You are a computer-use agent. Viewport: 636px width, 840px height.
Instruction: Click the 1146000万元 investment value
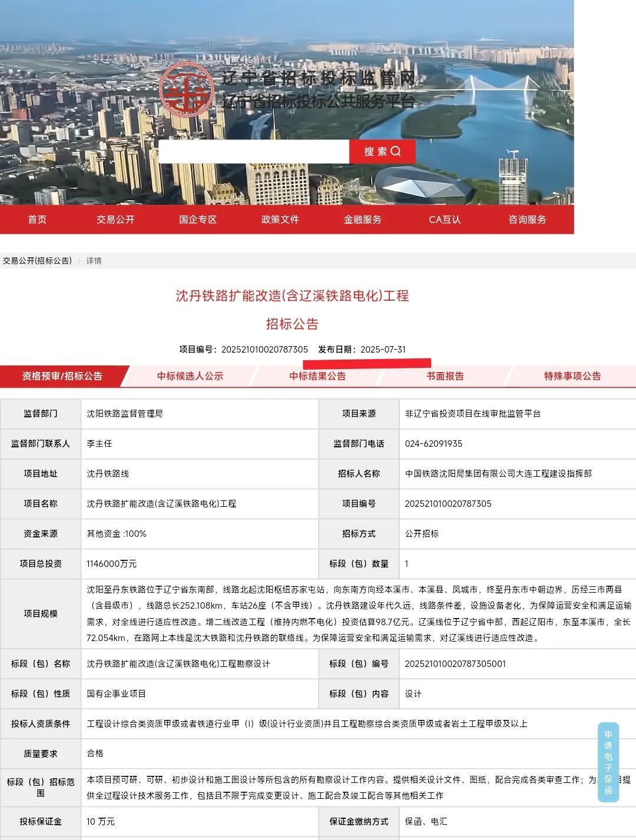(x=111, y=564)
